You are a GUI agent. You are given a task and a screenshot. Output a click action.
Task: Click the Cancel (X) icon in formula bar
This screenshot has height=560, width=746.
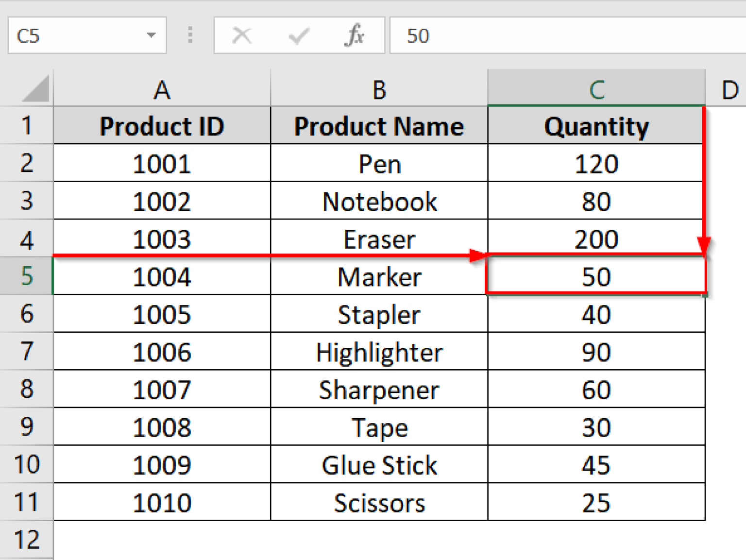coord(241,35)
